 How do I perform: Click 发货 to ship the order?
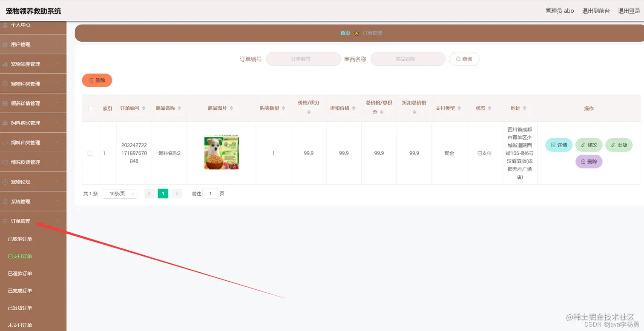619,145
